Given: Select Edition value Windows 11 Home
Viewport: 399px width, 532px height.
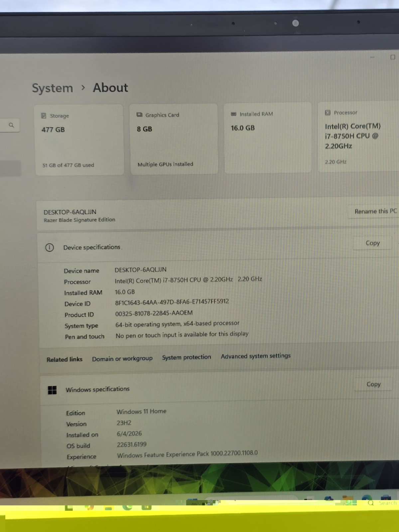Looking at the screenshot, I should click(141, 412).
